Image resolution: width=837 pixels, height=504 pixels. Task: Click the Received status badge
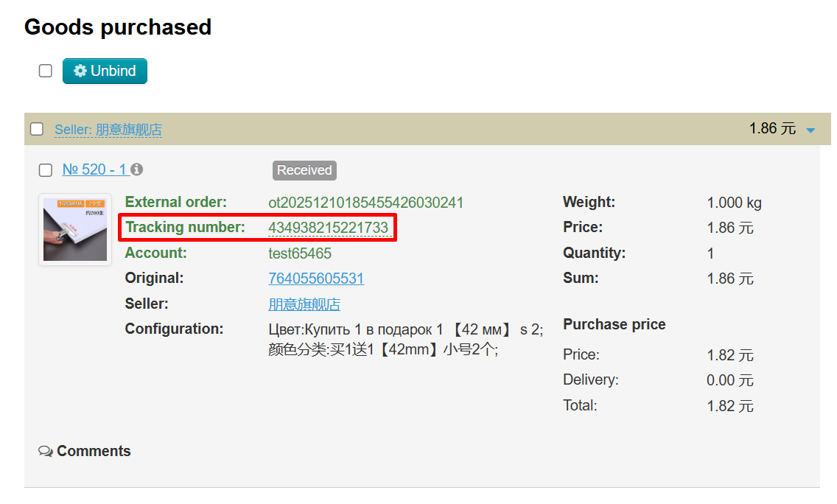pos(304,170)
